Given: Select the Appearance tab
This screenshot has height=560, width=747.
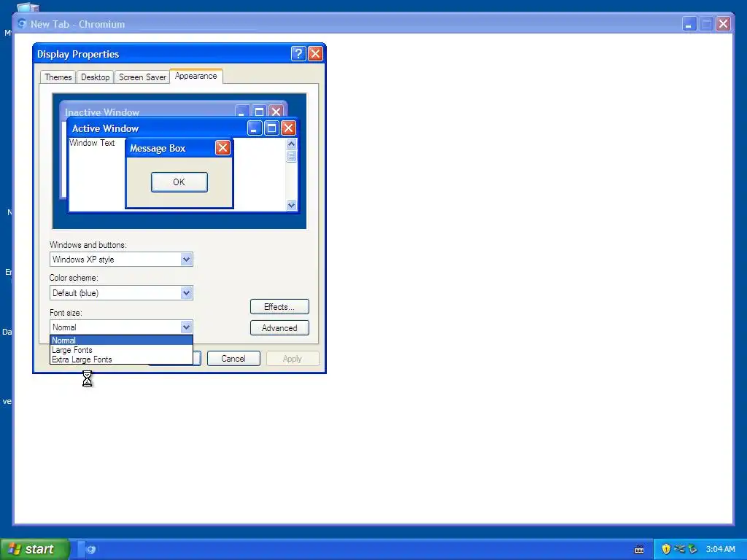Looking at the screenshot, I should (x=196, y=76).
